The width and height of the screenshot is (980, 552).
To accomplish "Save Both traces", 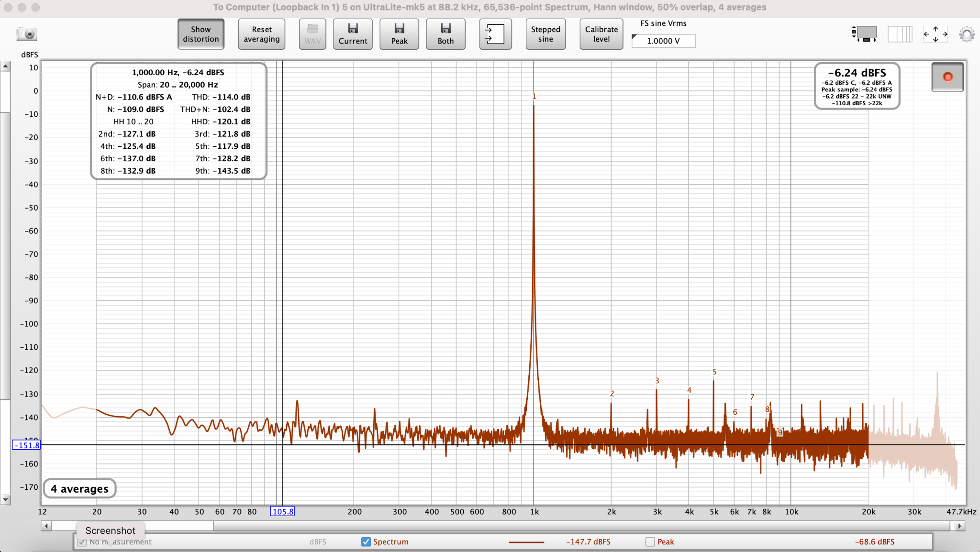I will tap(445, 34).
